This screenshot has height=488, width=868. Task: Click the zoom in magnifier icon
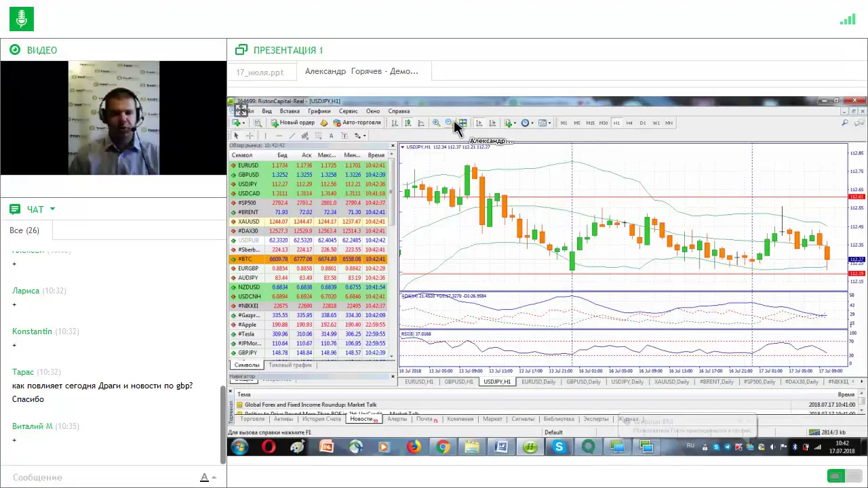436,123
